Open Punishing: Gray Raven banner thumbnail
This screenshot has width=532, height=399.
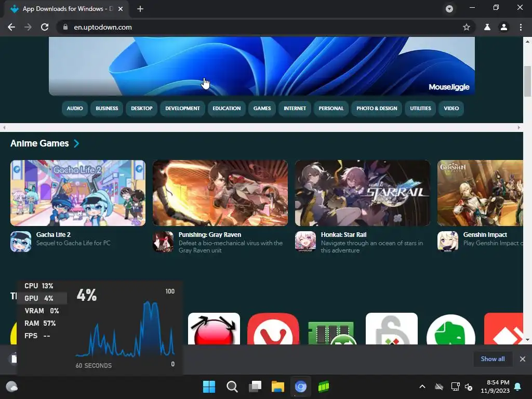(220, 193)
